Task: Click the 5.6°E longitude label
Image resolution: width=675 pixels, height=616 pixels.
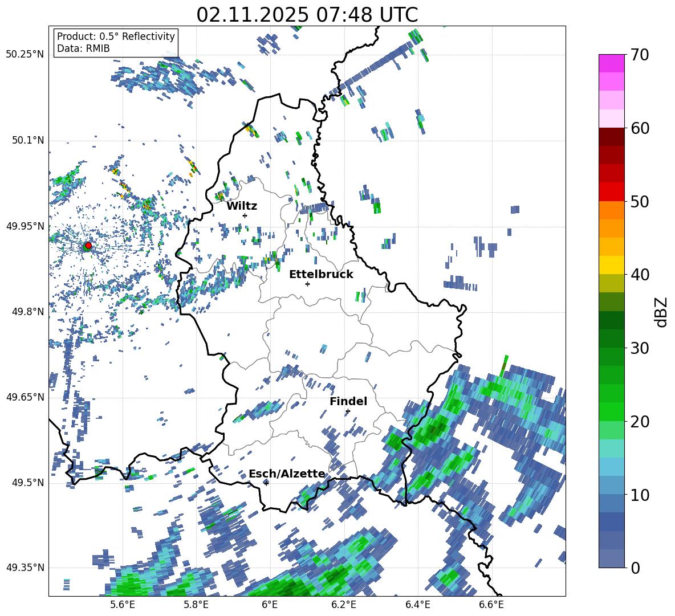Action: [x=123, y=605]
